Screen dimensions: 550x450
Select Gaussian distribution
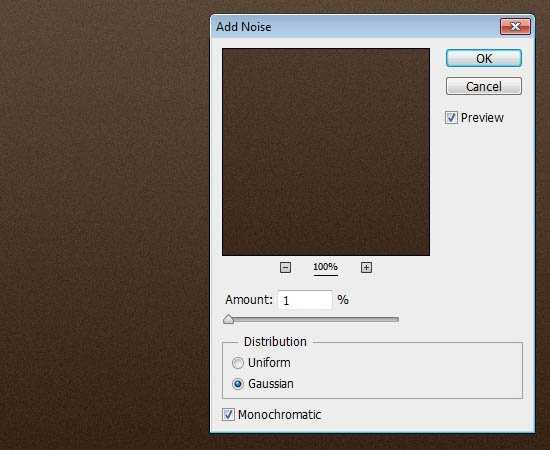pyautogui.click(x=238, y=384)
